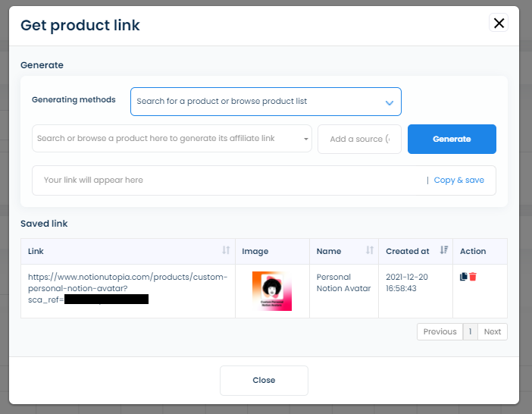Sort the table by Link column icon

coord(226,251)
